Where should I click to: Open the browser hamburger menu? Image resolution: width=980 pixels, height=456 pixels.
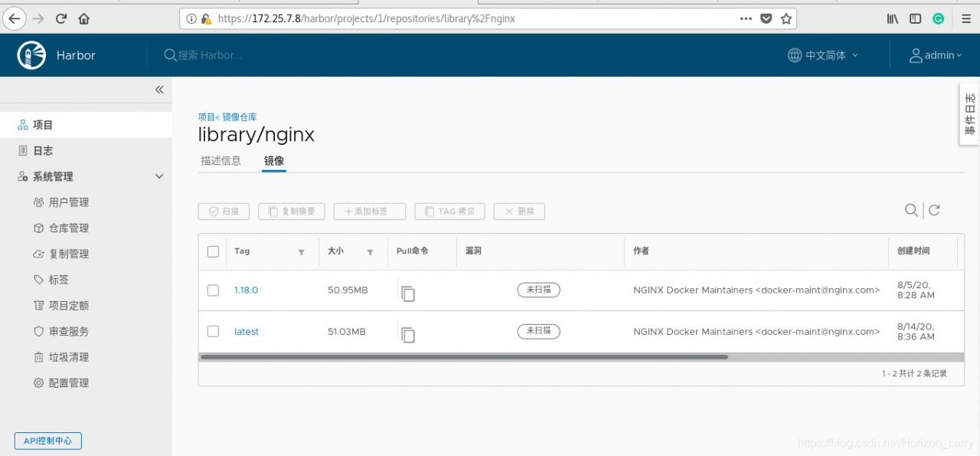(965, 18)
